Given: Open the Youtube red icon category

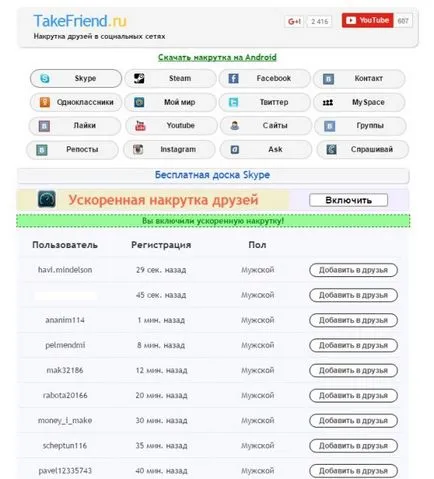Looking at the screenshot, I should 140,126.
